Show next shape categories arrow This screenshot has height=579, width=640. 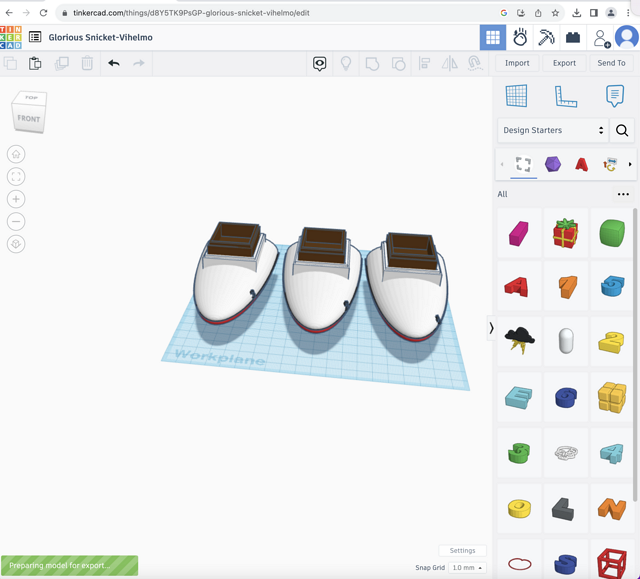[x=630, y=164]
